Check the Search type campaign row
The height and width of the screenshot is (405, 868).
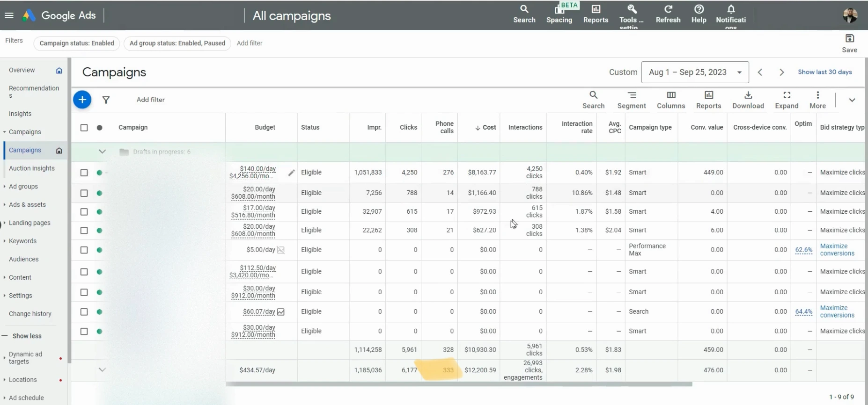84,312
